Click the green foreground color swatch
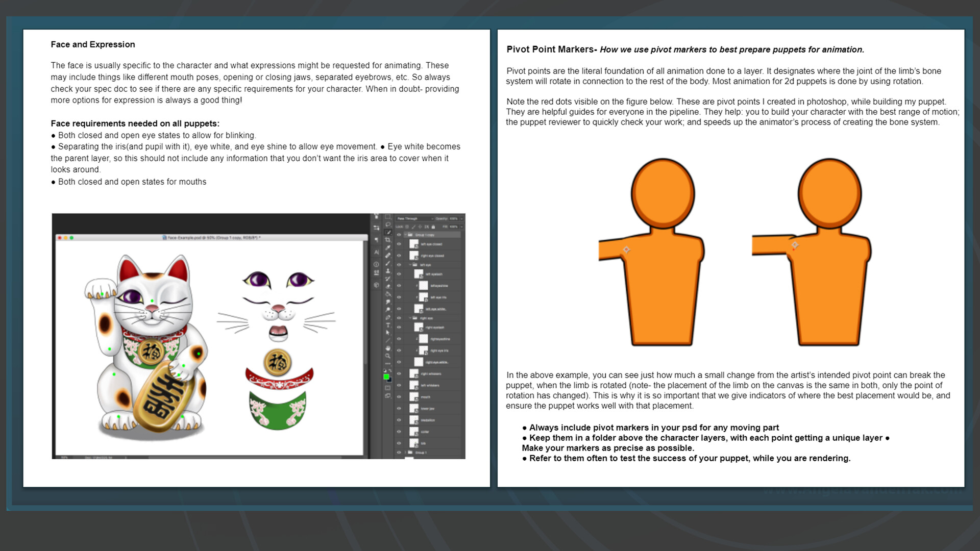This screenshot has width=980, height=551. (386, 377)
